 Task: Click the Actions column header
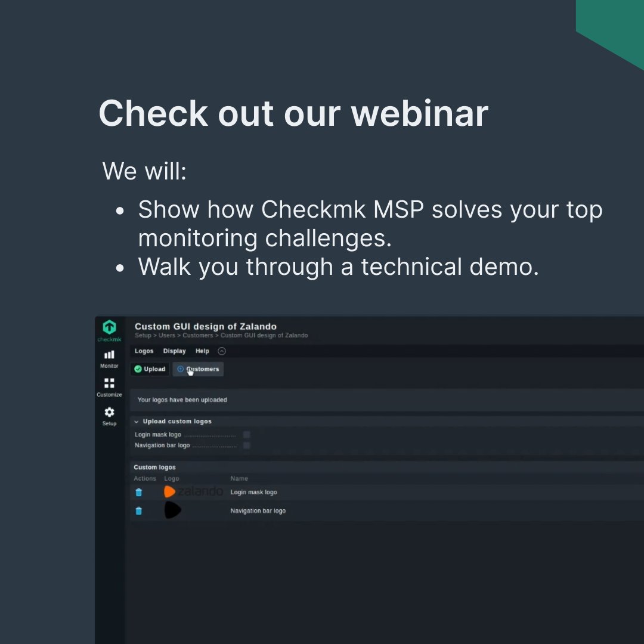pos(144,478)
